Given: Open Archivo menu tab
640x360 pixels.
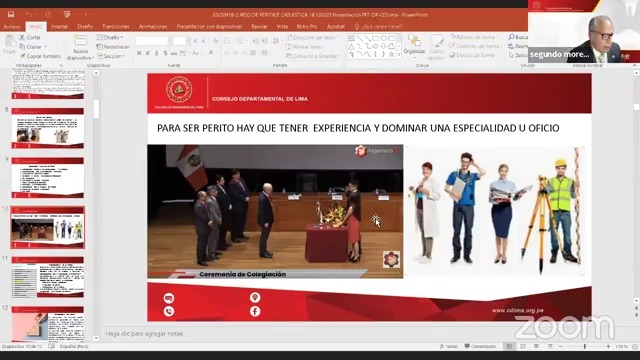Looking at the screenshot, I should 12,27.
